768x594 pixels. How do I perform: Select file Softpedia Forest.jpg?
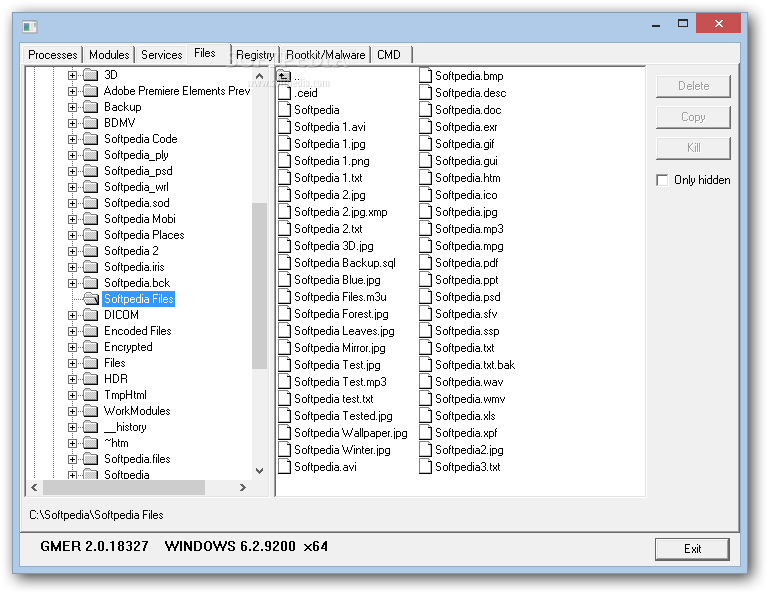pos(341,314)
